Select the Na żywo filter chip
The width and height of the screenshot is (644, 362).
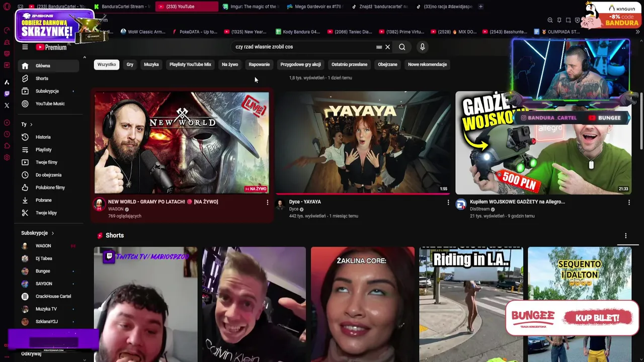point(230,64)
